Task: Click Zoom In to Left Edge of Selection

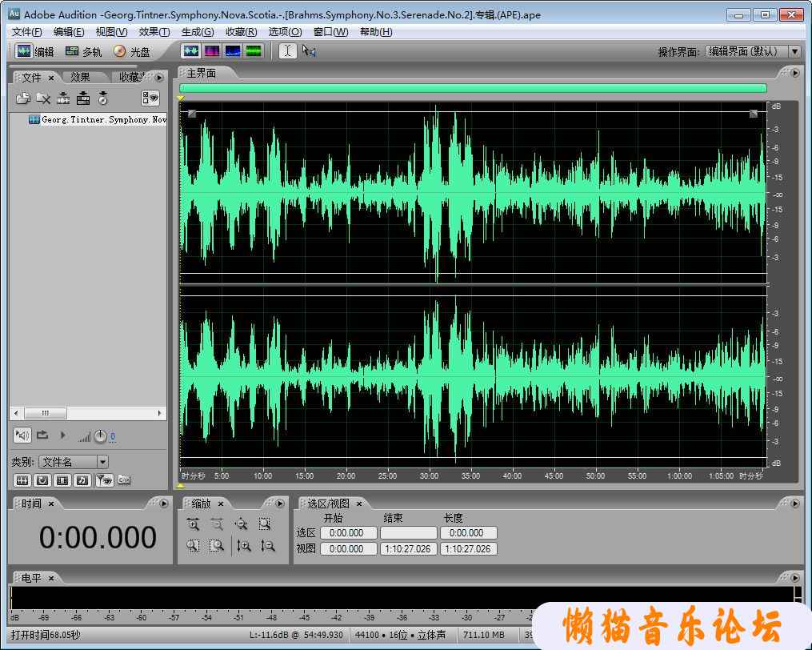Action: pyautogui.click(x=193, y=546)
